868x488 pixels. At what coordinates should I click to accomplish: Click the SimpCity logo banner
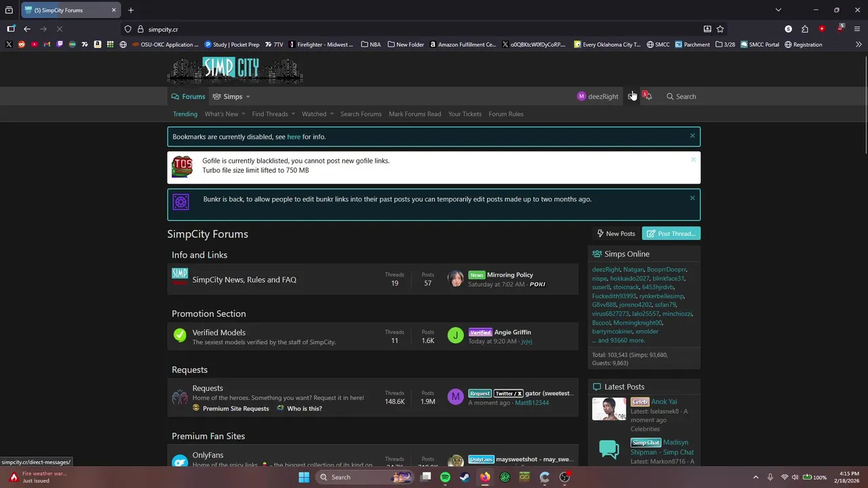coord(235,70)
